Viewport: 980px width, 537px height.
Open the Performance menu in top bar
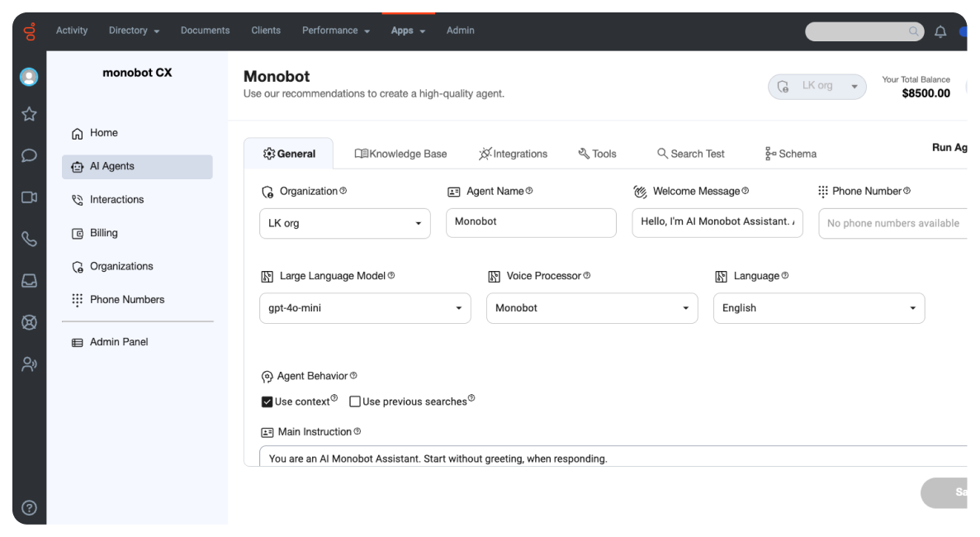point(336,30)
